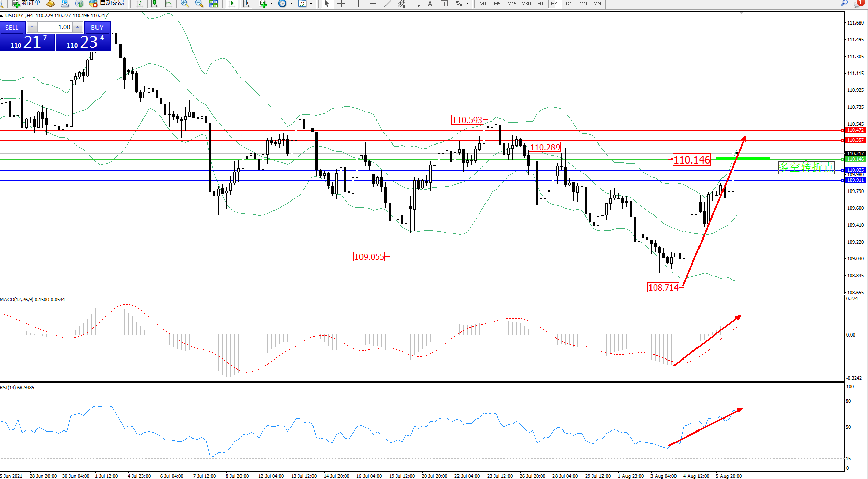The image size is (868, 479).
Task: Toggle the chart shift button
Action: point(246,4)
